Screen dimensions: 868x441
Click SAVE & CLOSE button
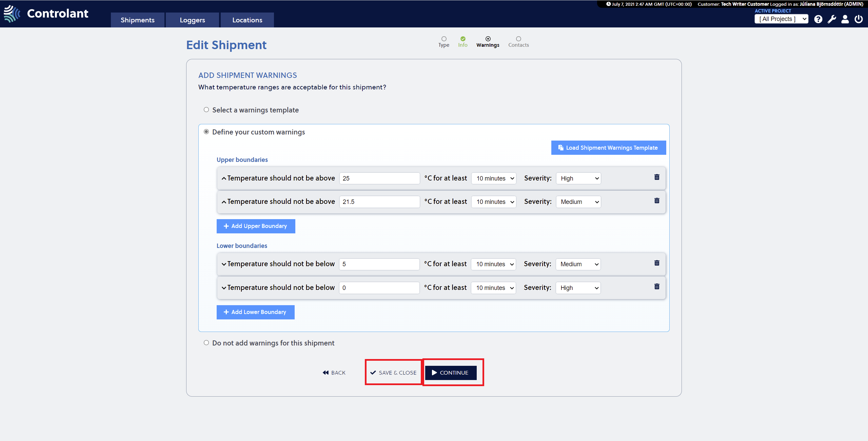click(x=393, y=373)
